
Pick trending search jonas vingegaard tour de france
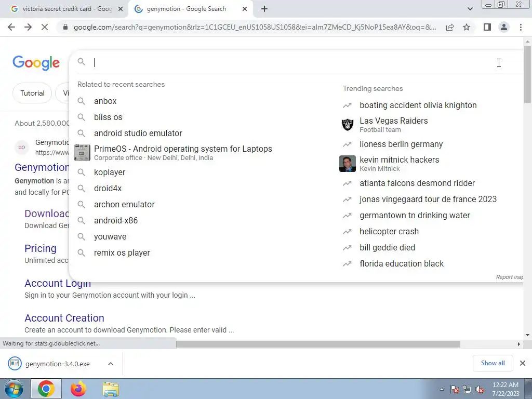[428, 199]
